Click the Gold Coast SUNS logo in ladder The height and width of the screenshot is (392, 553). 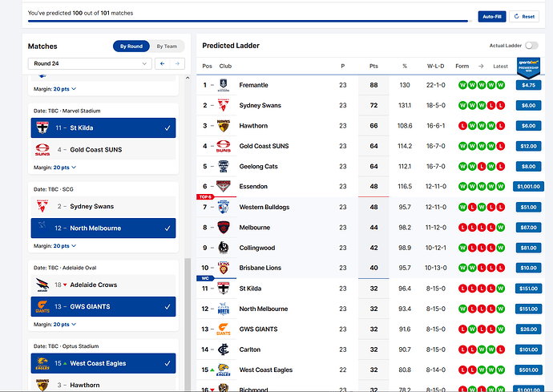coord(224,146)
